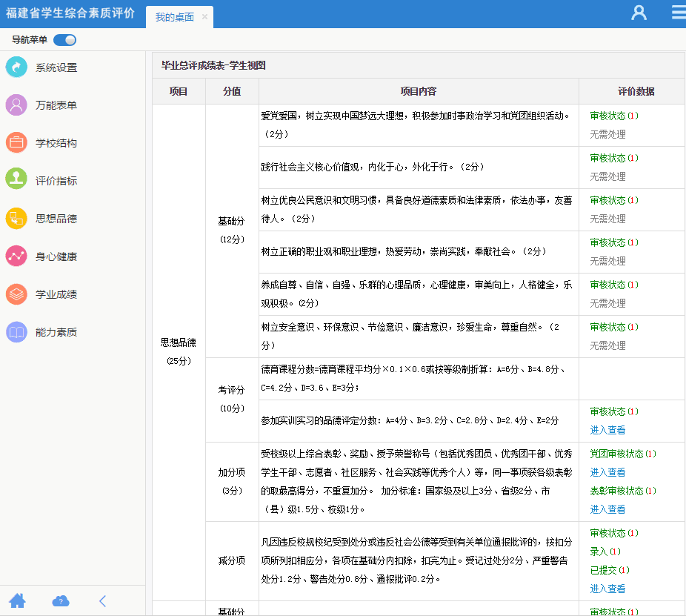Open the 学校结构 briefcase icon
Image resolution: width=686 pixels, height=616 pixels.
point(16,143)
